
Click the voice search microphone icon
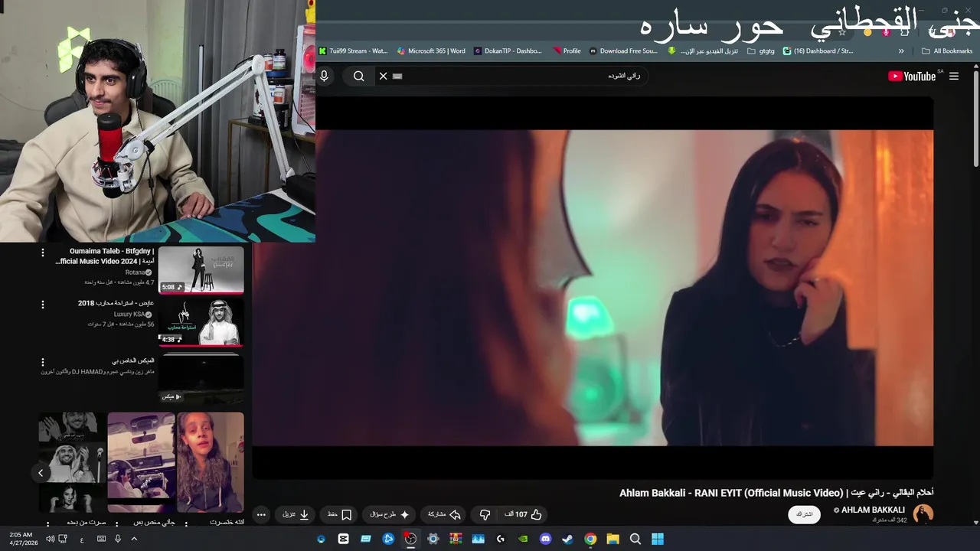coord(324,76)
